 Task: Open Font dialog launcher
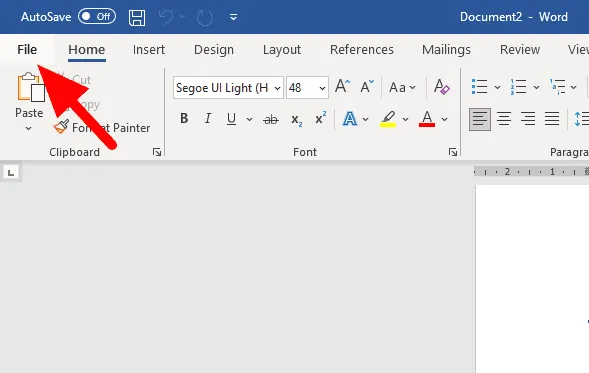pos(453,152)
